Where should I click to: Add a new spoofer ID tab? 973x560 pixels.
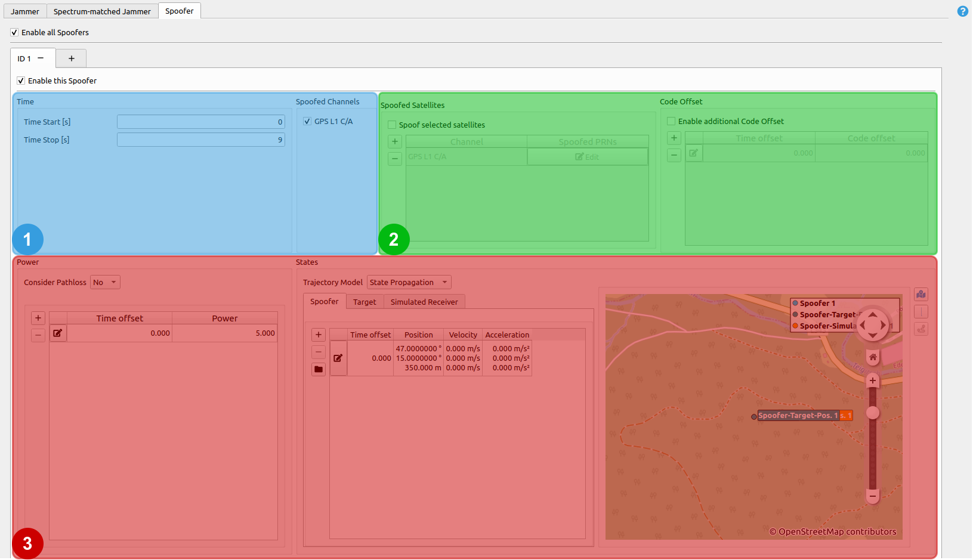(x=72, y=58)
